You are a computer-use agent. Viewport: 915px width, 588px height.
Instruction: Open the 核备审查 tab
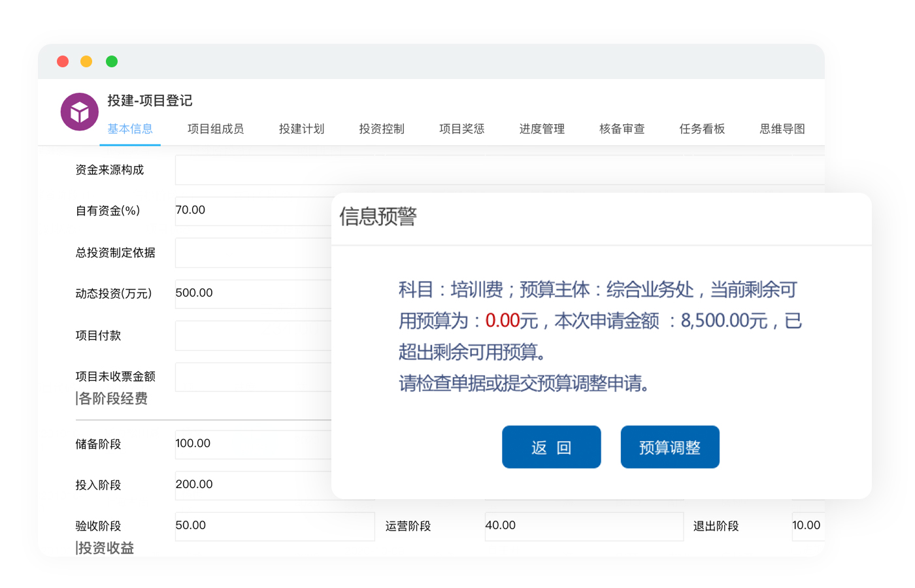click(x=622, y=129)
